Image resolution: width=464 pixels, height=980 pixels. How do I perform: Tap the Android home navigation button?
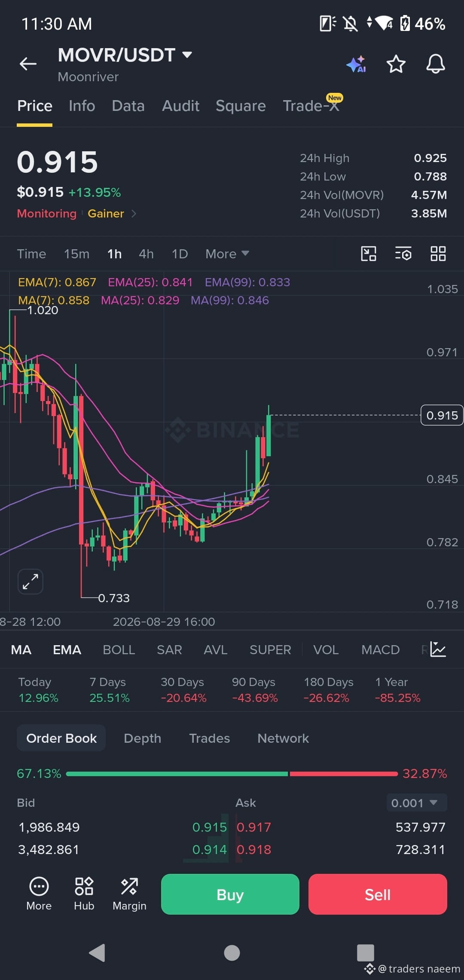232,953
